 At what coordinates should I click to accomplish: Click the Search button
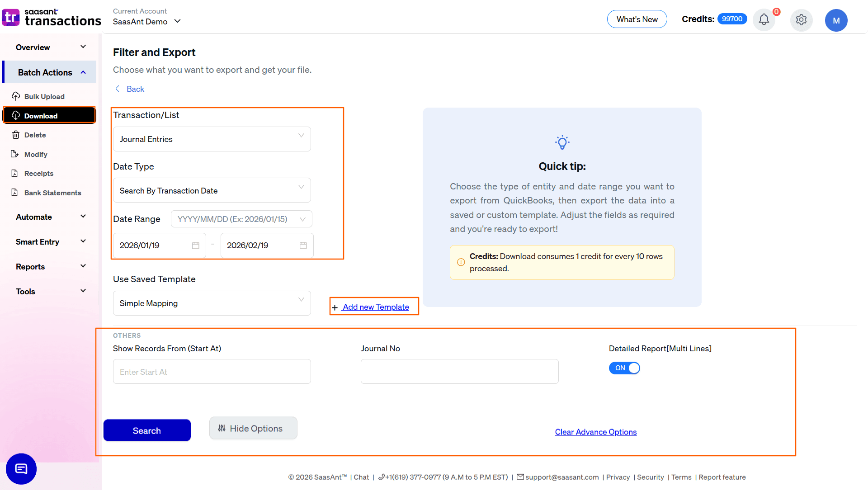tap(147, 430)
